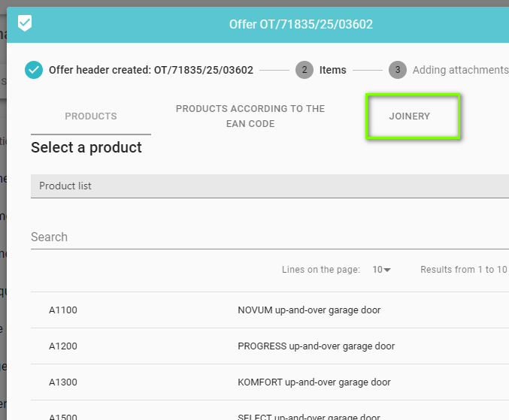Select NOVUM up-and-over garage door
The height and width of the screenshot is (420, 509).
click(309, 310)
